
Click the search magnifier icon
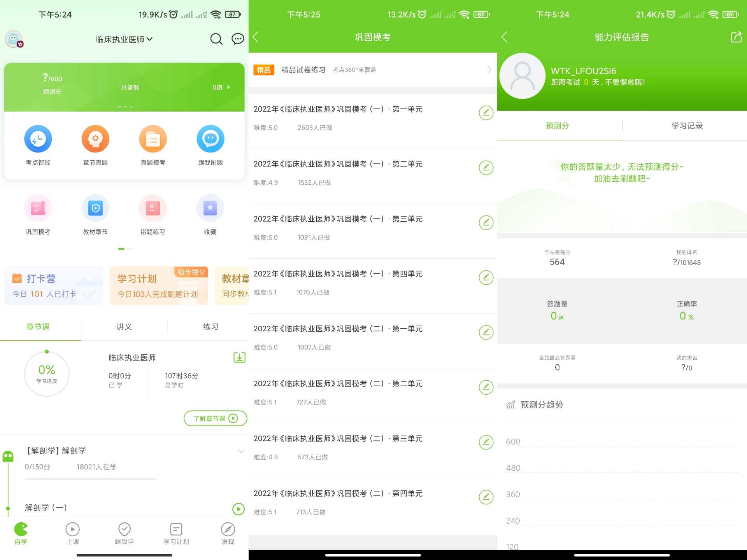[x=216, y=39]
